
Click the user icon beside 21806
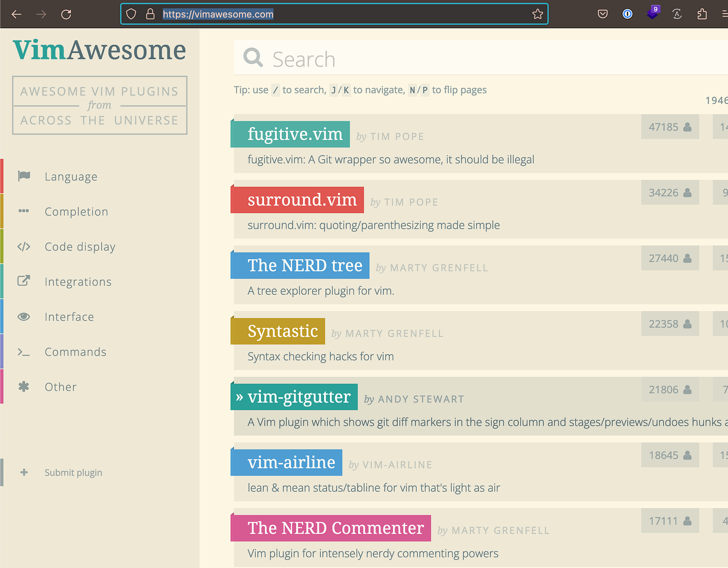point(687,390)
